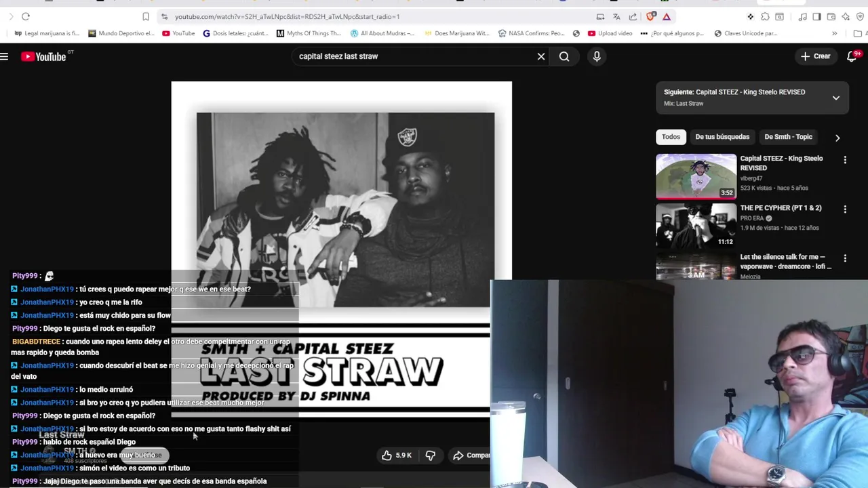Open the extensions puzzle-piece icon
This screenshot has height=488, width=868.
coord(765,16)
